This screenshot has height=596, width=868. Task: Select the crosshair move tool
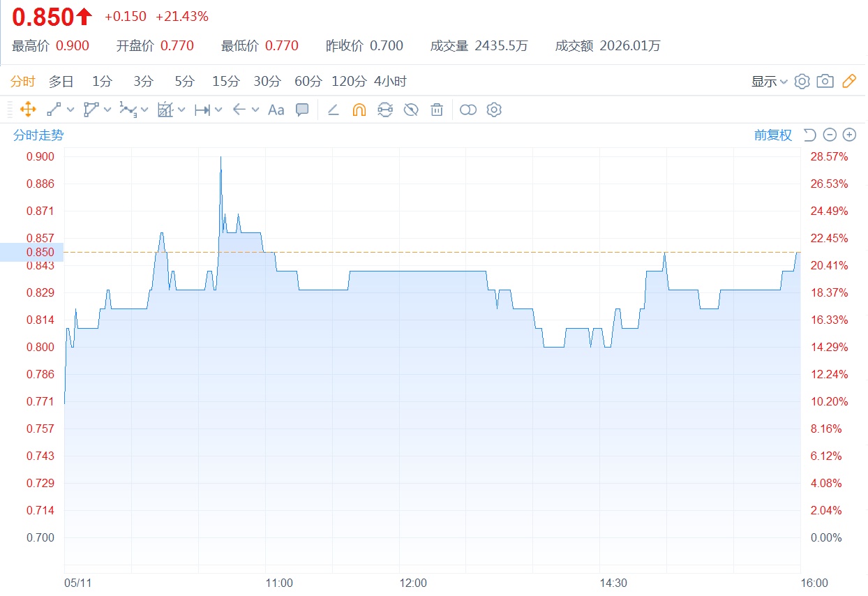coord(28,110)
